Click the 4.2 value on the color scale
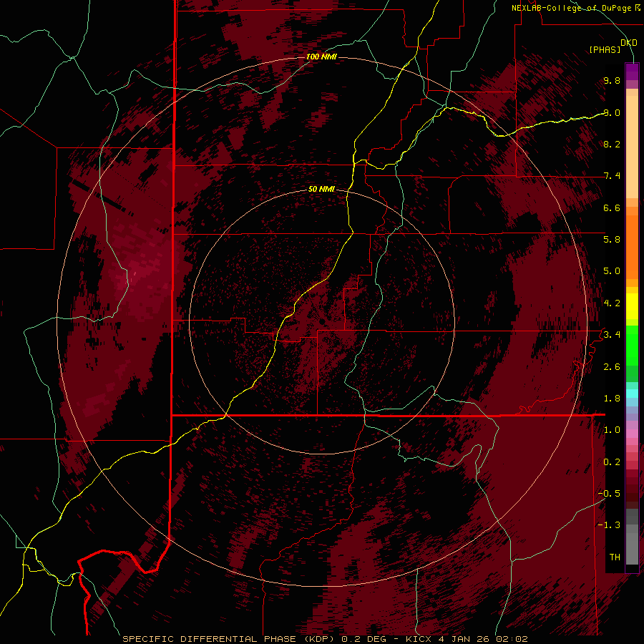 tap(612, 303)
